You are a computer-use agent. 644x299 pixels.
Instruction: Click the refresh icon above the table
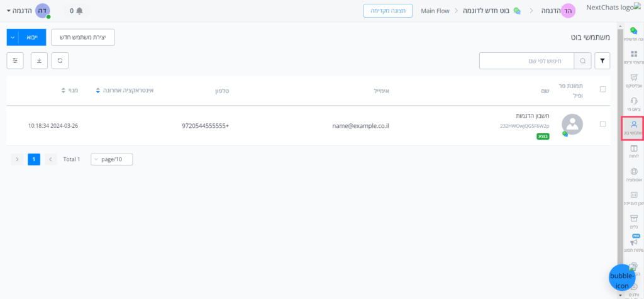pyautogui.click(x=60, y=60)
